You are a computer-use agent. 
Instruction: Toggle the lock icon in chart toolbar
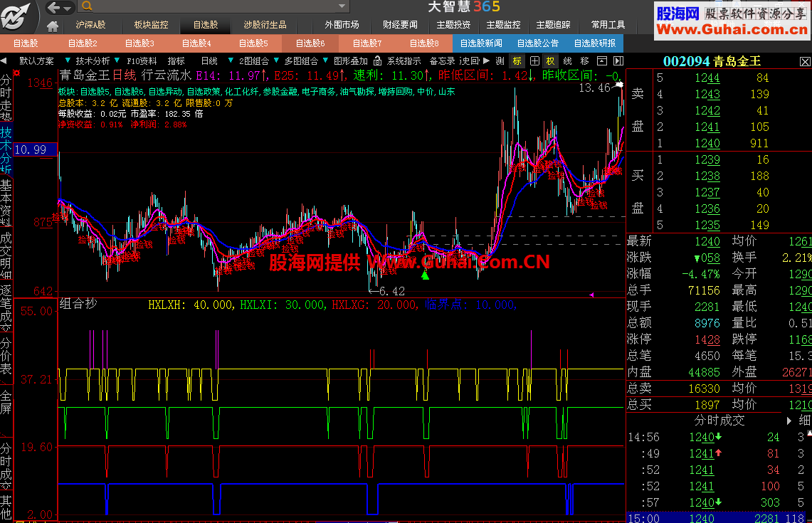(x=377, y=60)
